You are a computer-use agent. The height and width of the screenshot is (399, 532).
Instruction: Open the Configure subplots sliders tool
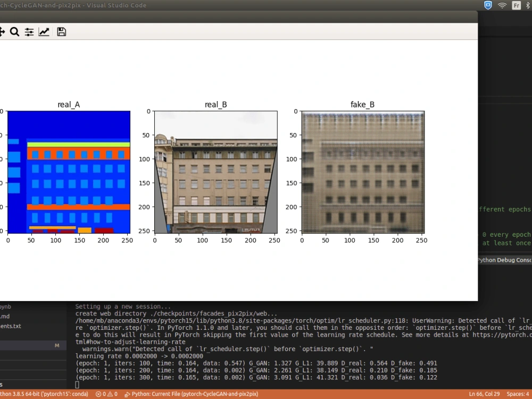[x=29, y=32]
